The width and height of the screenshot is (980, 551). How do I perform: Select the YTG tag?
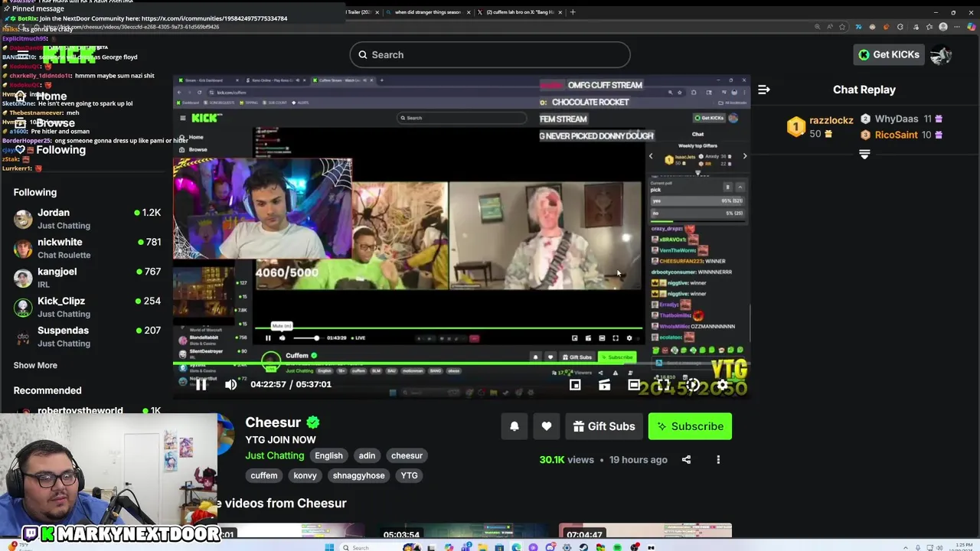pos(409,475)
